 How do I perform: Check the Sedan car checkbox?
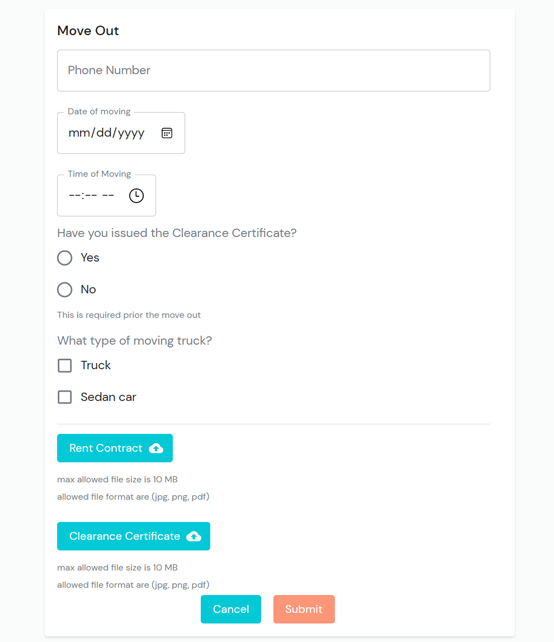[65, 397]
